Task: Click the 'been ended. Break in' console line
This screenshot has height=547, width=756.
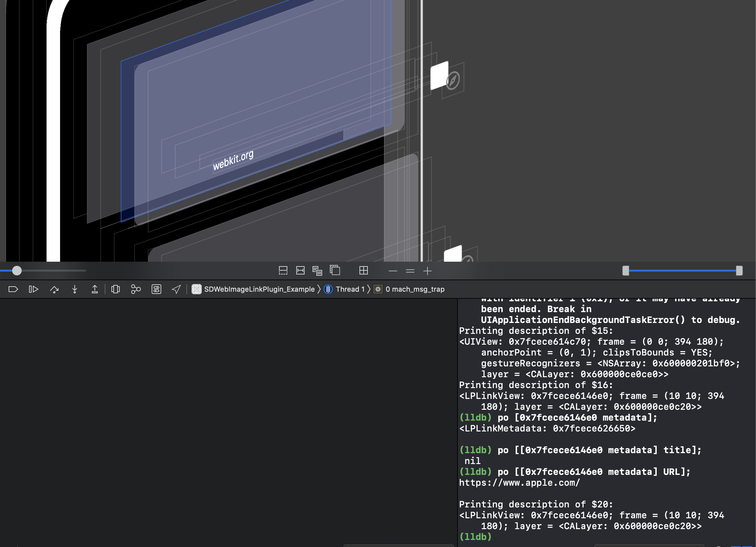Action: coord(536,309)
